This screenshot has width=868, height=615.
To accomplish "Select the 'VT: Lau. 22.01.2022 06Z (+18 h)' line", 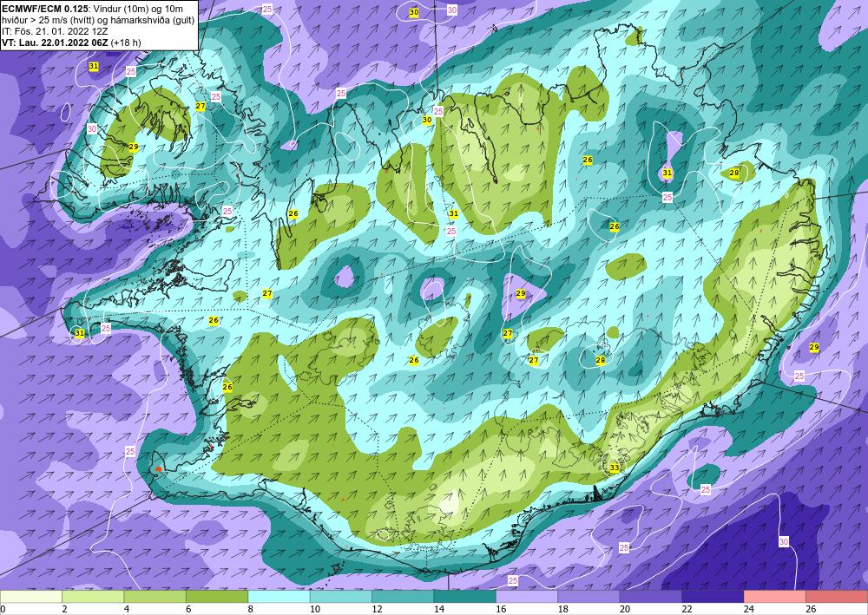I will 71,42.
